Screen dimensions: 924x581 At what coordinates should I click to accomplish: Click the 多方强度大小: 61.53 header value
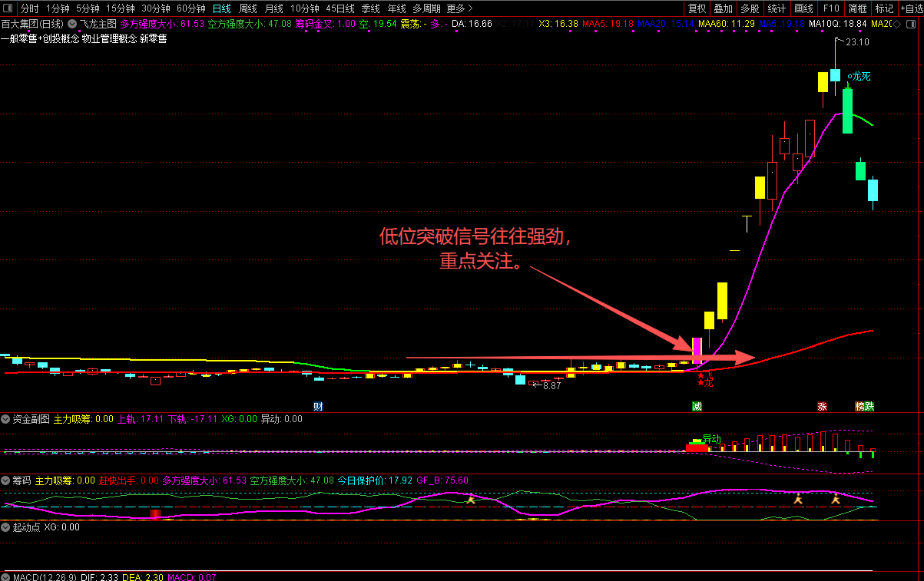pyautogui.click(x=162, y=24)
